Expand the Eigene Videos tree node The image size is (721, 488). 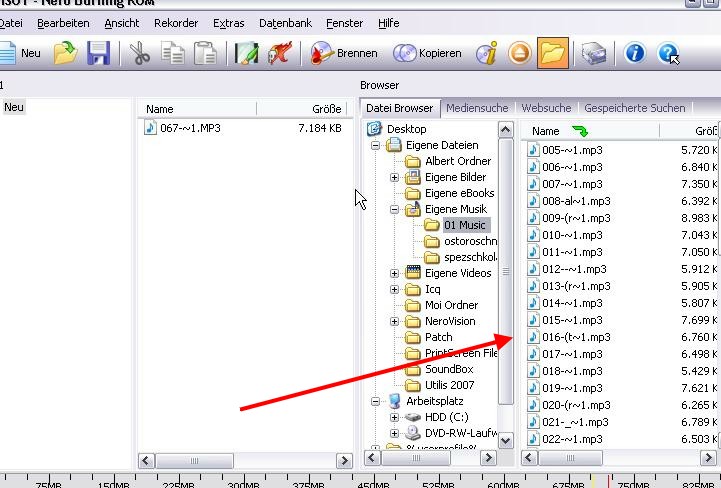[x=394, y=273]
